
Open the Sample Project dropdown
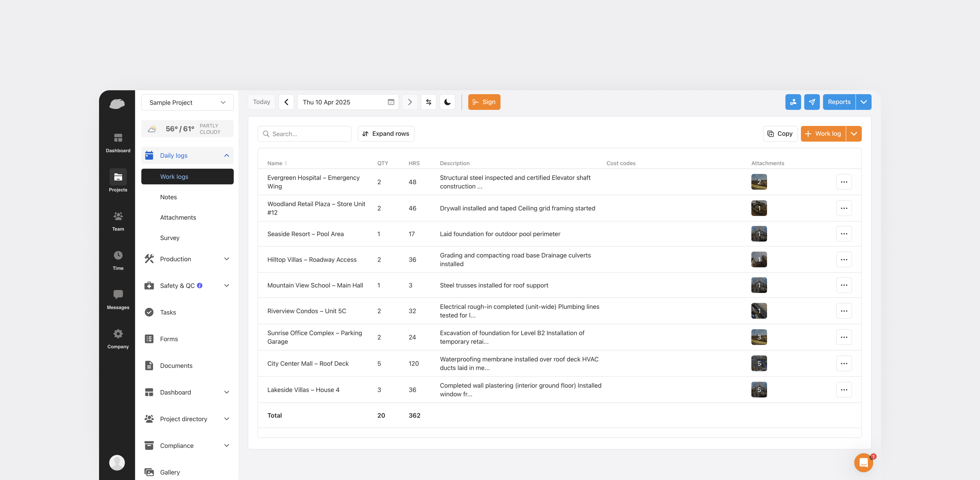tap(187, 103)
